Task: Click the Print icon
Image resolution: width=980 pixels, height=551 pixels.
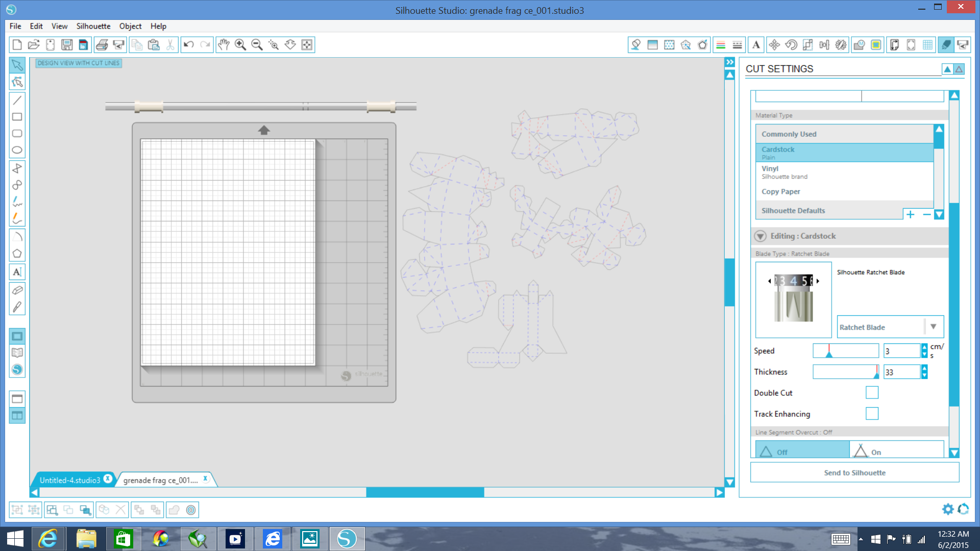Action: point(102,45)
